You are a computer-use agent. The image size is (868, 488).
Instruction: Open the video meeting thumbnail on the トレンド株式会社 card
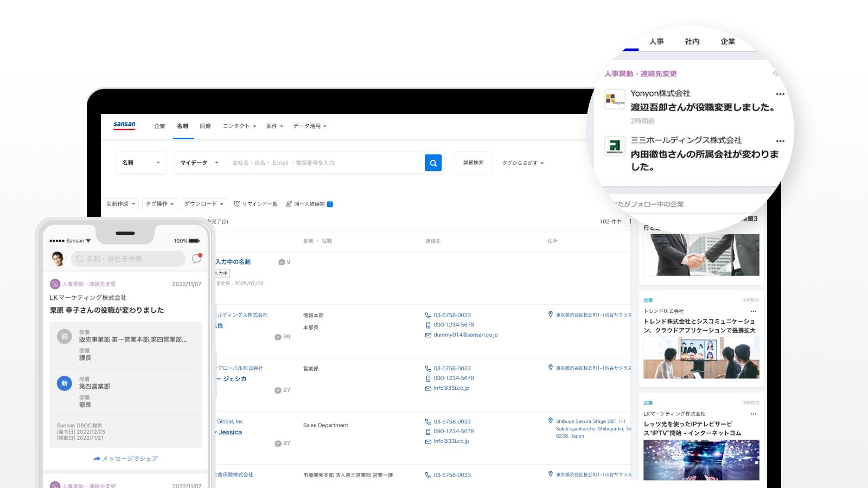(701, 358)
